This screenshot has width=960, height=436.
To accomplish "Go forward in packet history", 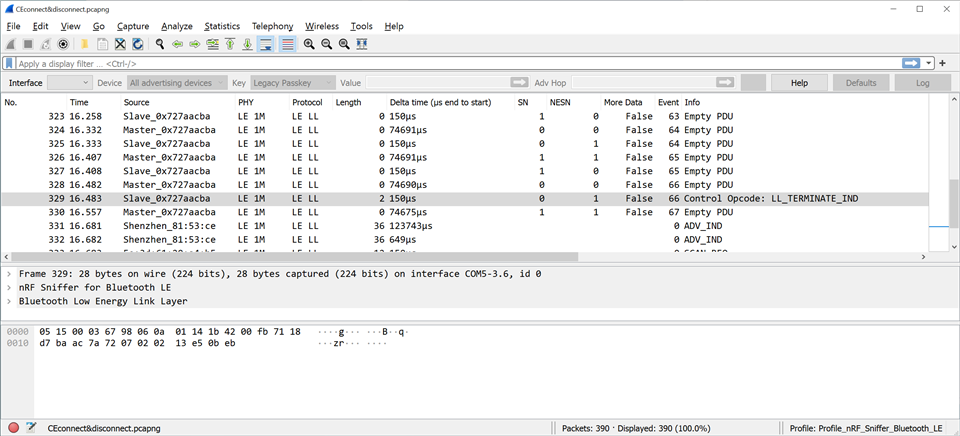I will (x=195, y=44).
